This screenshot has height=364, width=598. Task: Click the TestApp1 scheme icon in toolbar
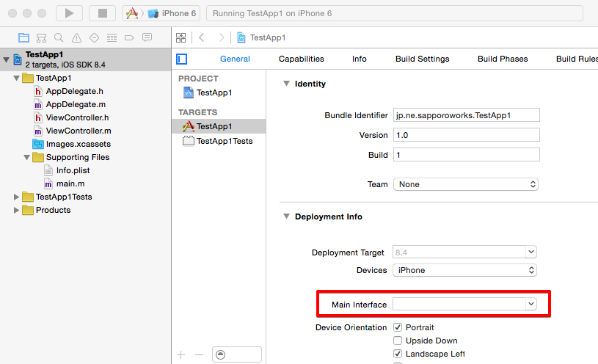point(132,13)
